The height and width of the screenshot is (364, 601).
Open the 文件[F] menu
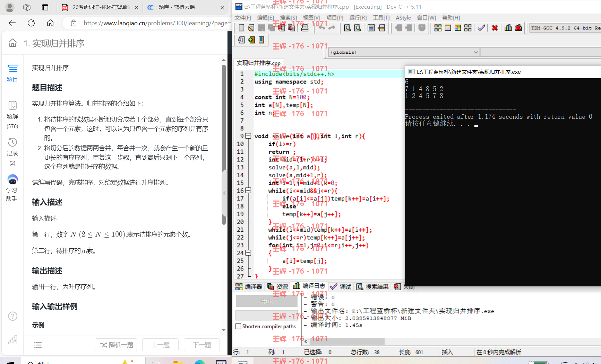(243, 18)
